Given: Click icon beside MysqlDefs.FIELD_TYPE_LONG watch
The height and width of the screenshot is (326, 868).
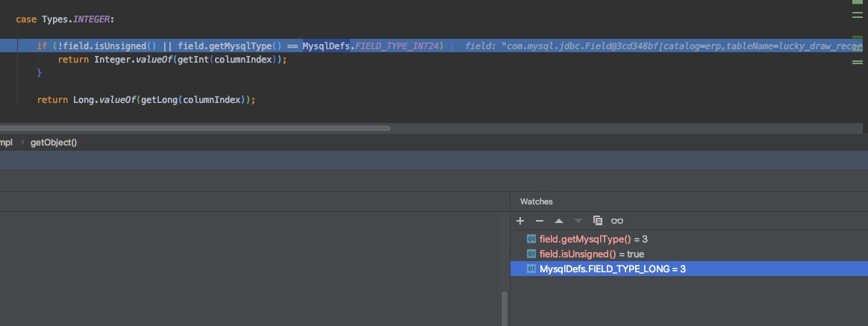Looking at the screenshot, I should [x=531, y=269].
